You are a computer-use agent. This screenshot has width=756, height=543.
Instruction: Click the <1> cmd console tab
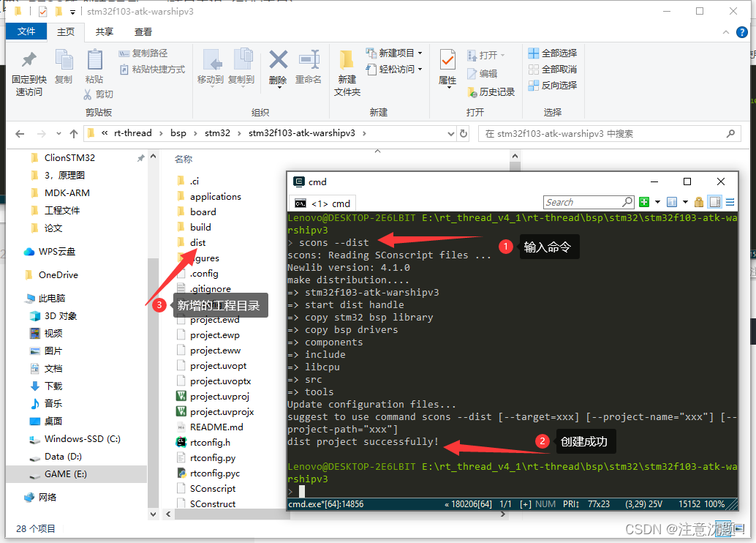[322, 203]
